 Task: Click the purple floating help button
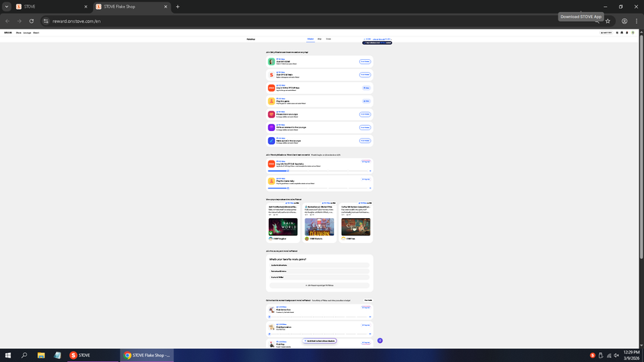click(380, 341)
